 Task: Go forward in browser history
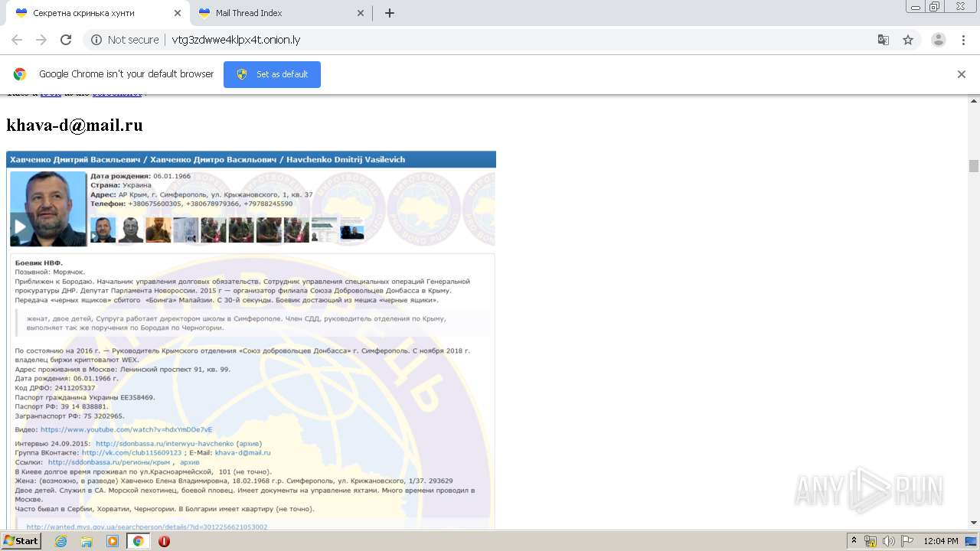click(x=41, y=40)
